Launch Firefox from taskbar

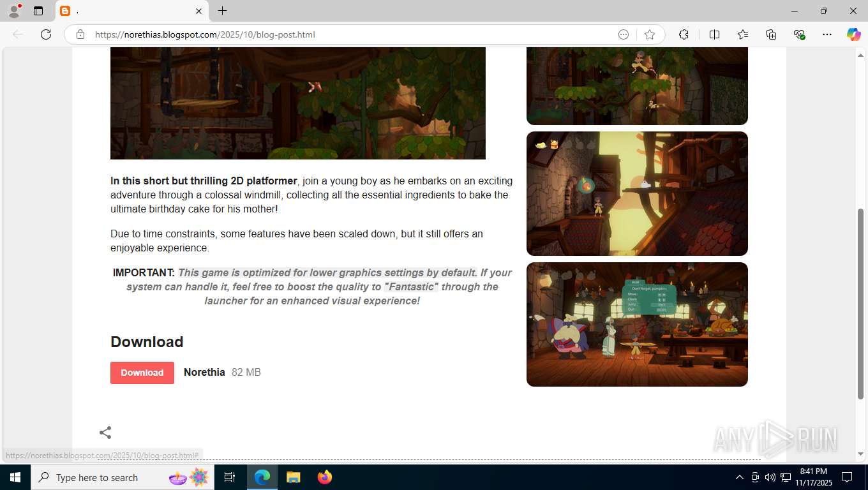325,477
